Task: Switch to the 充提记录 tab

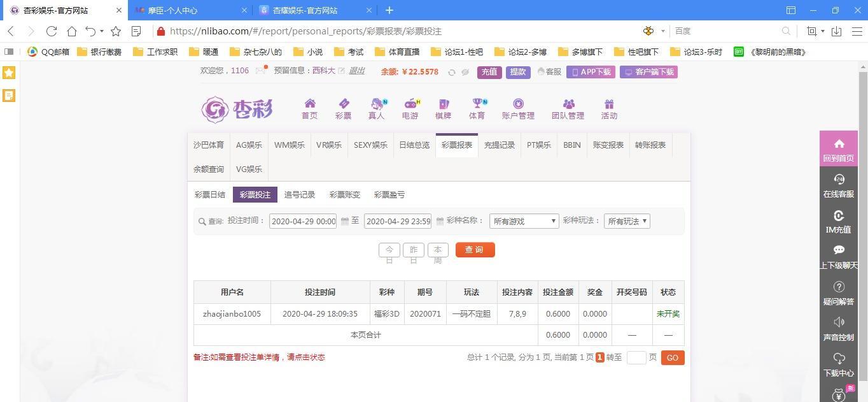Action: click(499, 145)
